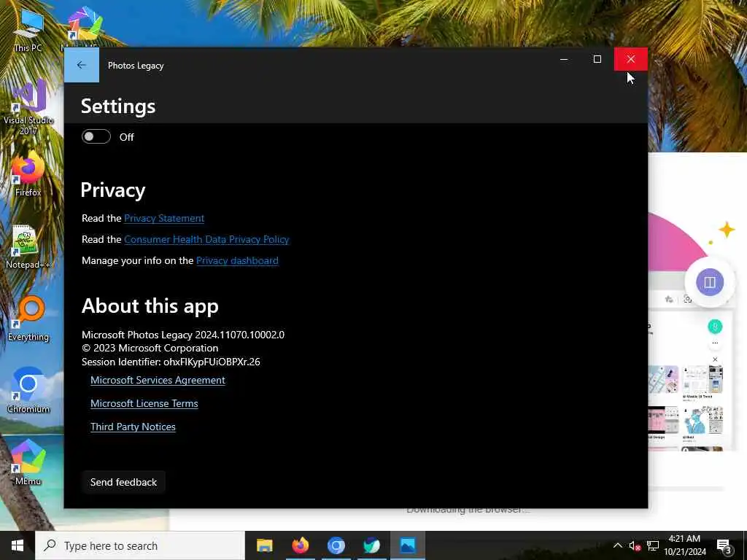This screenshot has width=747, height=560.
Task: Open Firefox desktop shortcut
Action: tap(28, 174)
